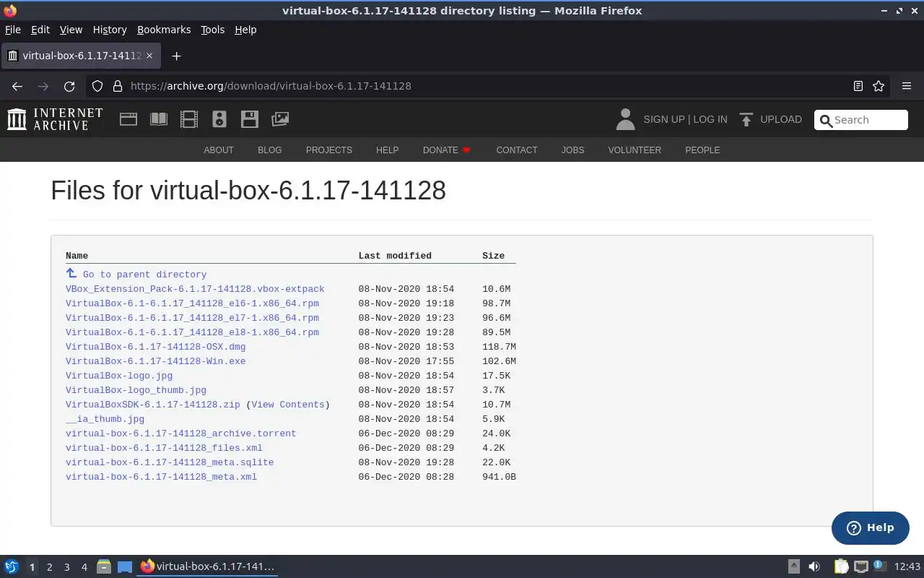Download the el8 x86_64 rpm file
This screenshot has width=924, height=578.
pos(192,332)
